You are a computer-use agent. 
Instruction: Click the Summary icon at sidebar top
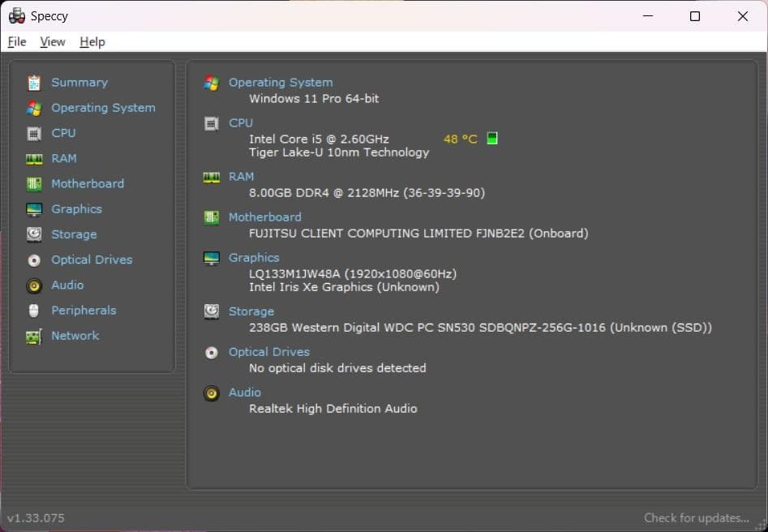32,82
